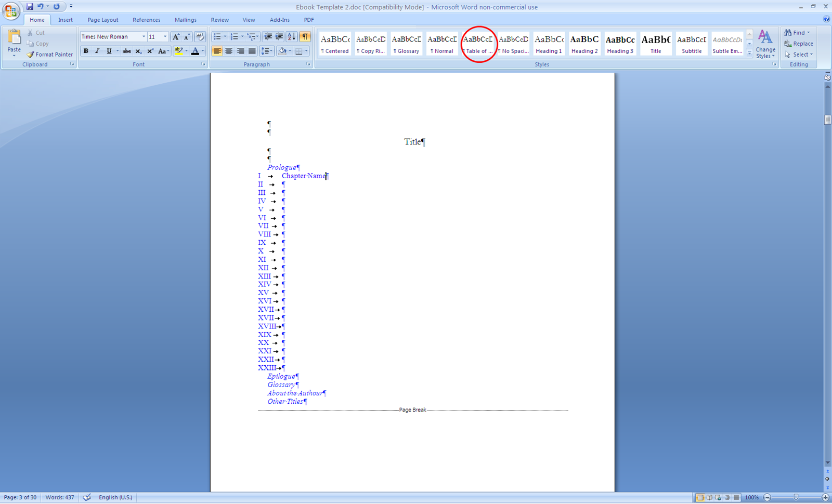Switch to the Mailings ribbon tab

tap(186, 20)
